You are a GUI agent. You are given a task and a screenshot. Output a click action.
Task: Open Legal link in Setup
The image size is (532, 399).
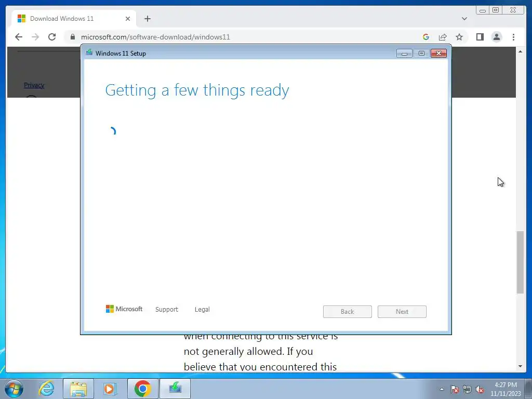click(202, 310)
